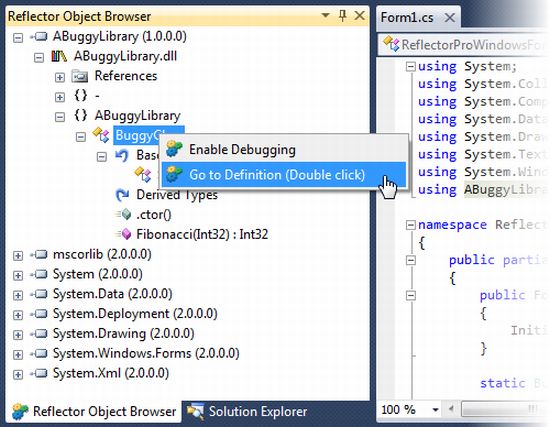Select the Derived Types tree item
Image resolution: width=550 pixels, height=427 pixels.
(177, 195)
